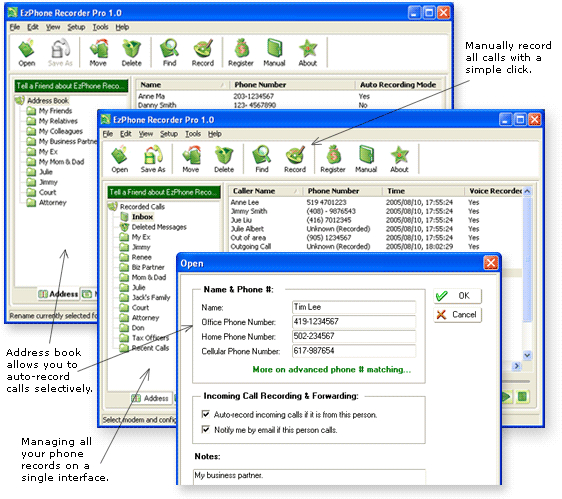Open File menu in back window
This screenshot has width=562, height=499.
(15, 27)
